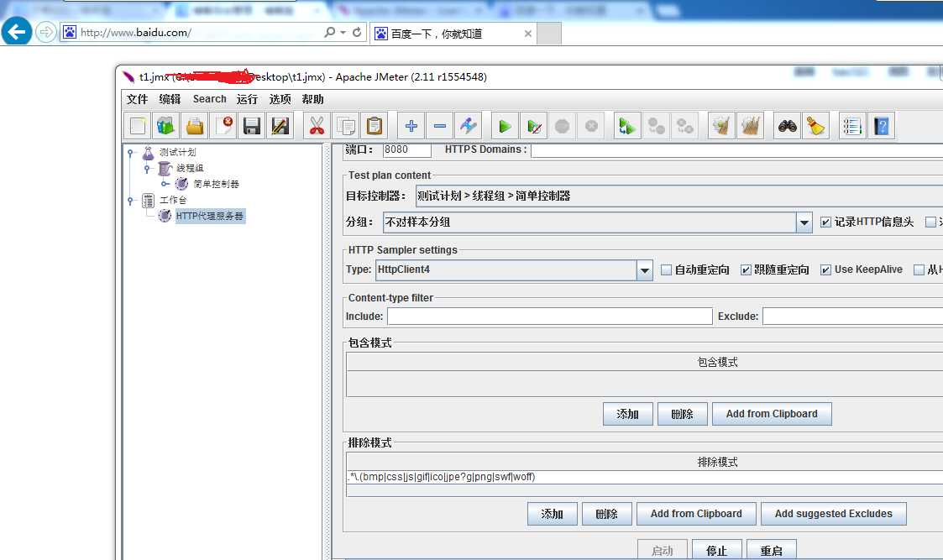Close the 百度一下 browser tab
Image resolution: width=943 pixels, height=560 pixels.
pyautogui.click(x=528, y=34)
